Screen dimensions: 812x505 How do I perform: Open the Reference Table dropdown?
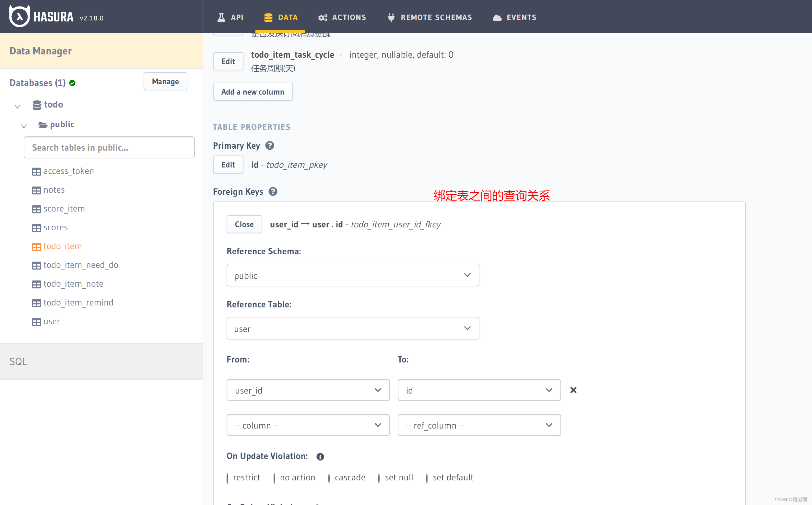click(x=353, y=328)
